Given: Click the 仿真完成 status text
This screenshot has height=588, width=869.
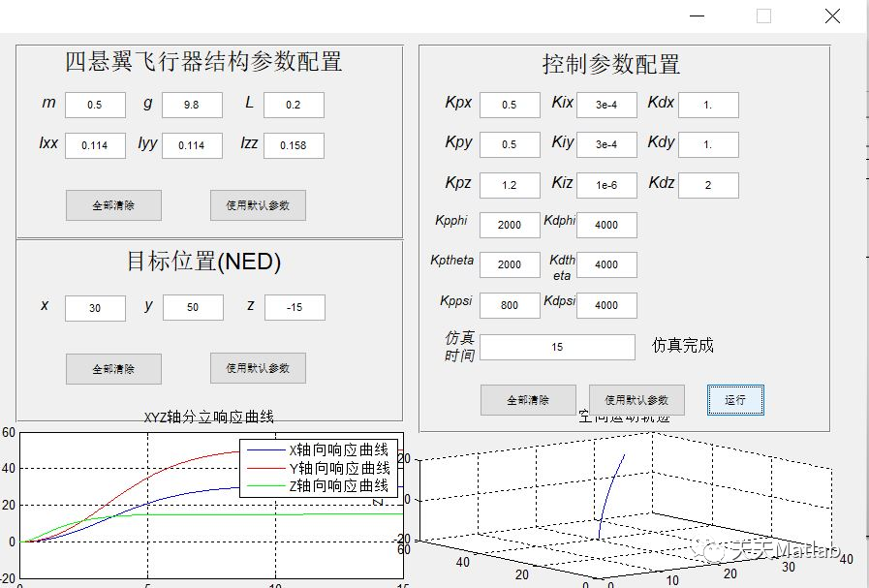Looking at the screenshot, I should point(683,345).
